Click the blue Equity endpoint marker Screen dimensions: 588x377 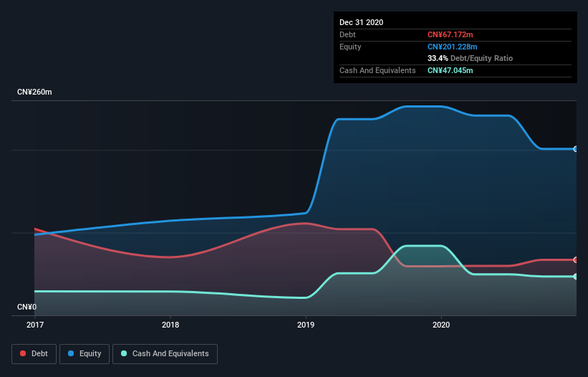point(576,149)
